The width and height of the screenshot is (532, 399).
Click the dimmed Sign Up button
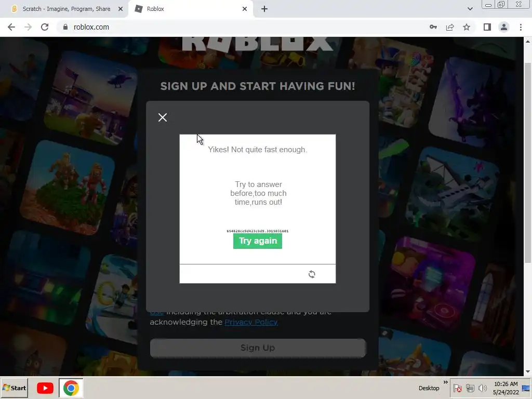click(x=258, y=348)
